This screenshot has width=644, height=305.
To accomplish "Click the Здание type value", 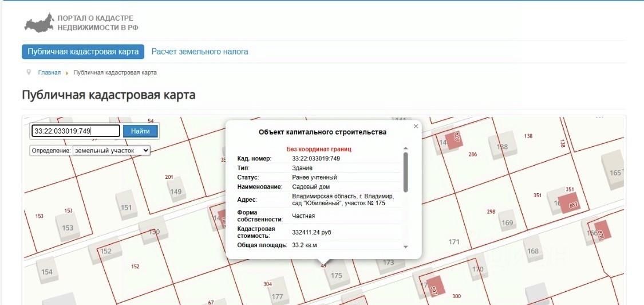I will [302, 168].
